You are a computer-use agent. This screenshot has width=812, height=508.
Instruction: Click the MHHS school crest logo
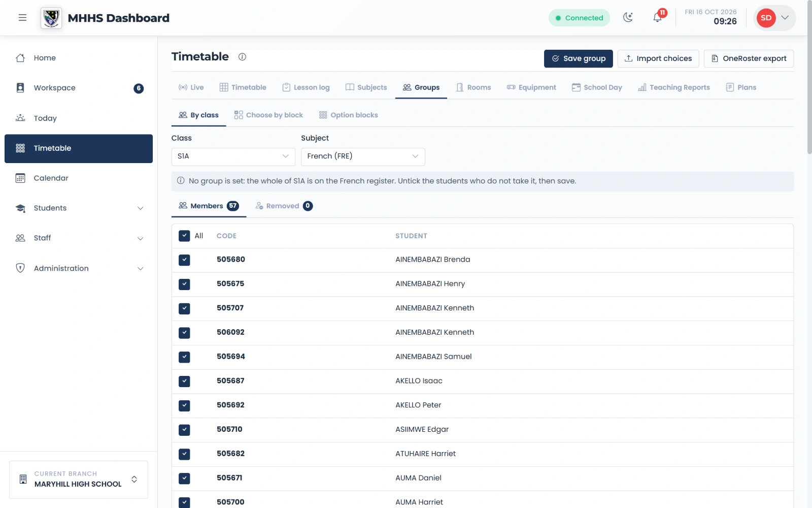(x=51, y=18)
